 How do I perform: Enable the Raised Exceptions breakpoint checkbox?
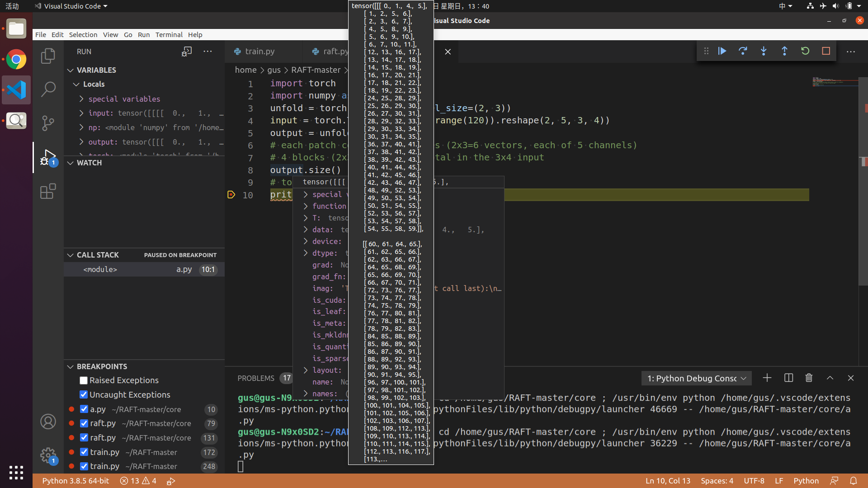click(84, 380)
